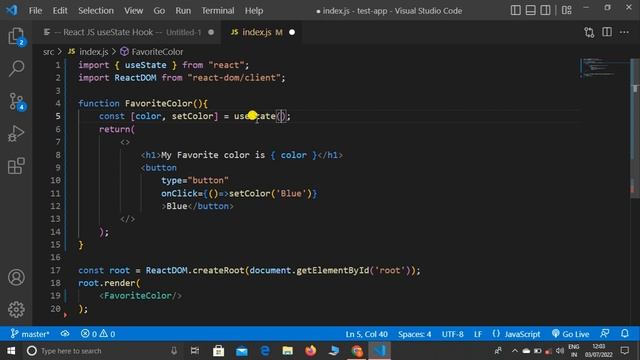Change end of line sequence LF
The width and height of the screenshot is (640, 360).
(x=478, y=334)
